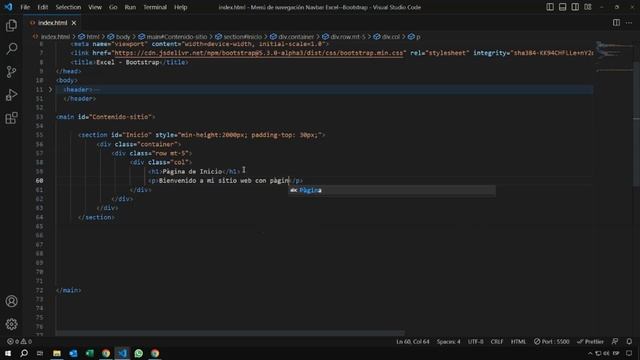Open the Terminal menu
The image size is (640, 360).
click(155, 7)
